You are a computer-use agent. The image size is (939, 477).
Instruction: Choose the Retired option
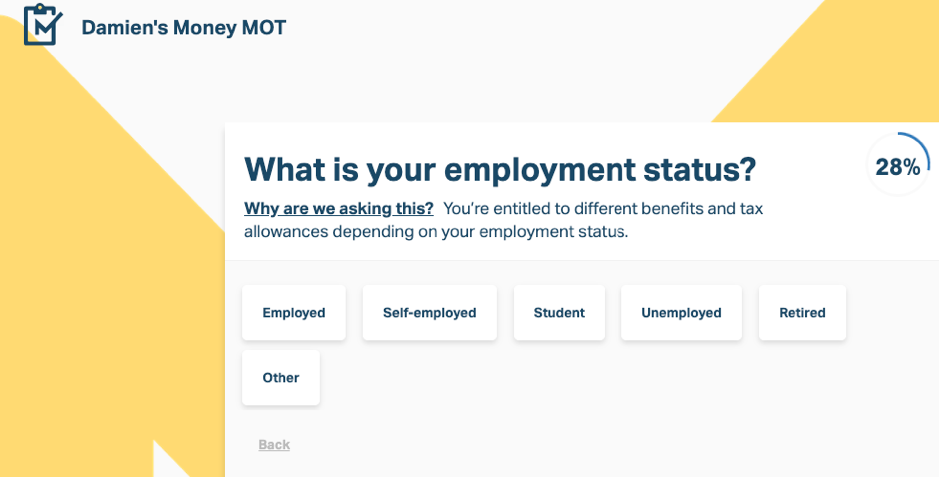pyautogui.click(x=802, y=312)
